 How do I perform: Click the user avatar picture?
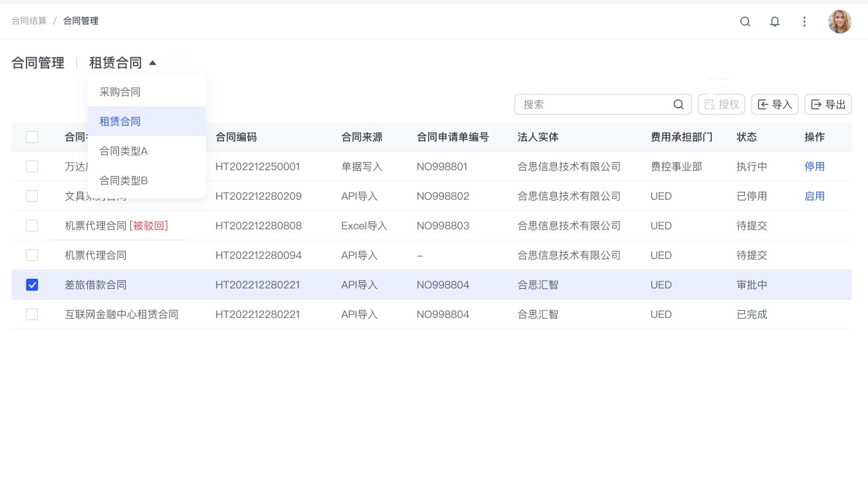[839, 21]
